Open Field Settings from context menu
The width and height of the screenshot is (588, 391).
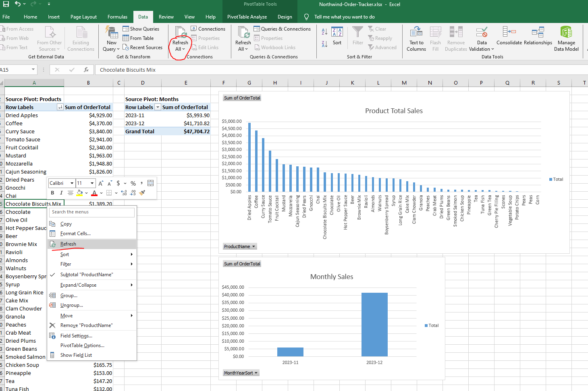tap(92, 336)
